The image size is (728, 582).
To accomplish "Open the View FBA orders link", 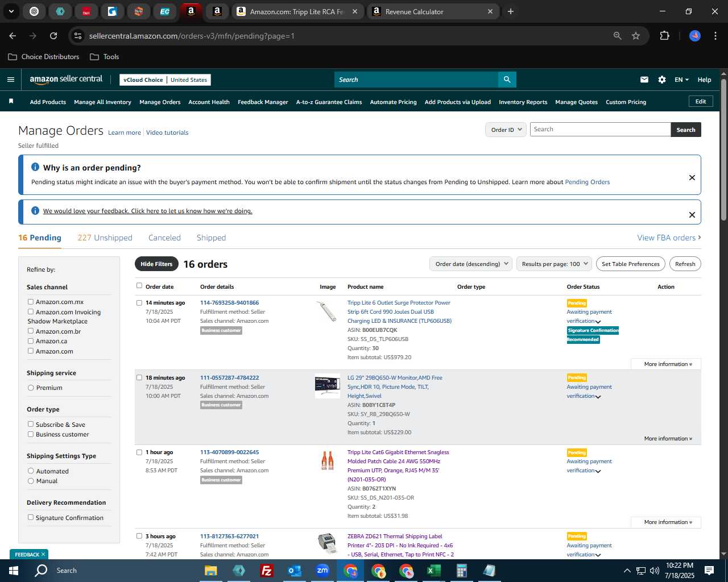I will [x=669, y=238].
